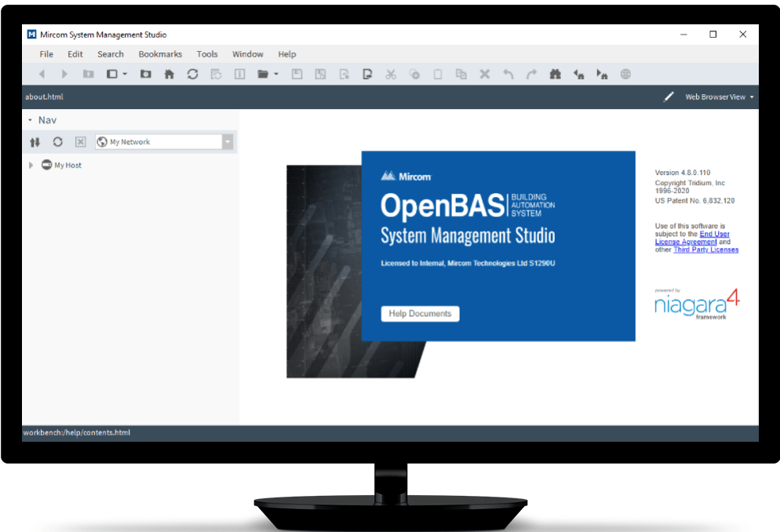Image resolution: width=780 pixels, height=532 pixels.
Task: Click the globe icon in toolbar
Action: [625, 74]
